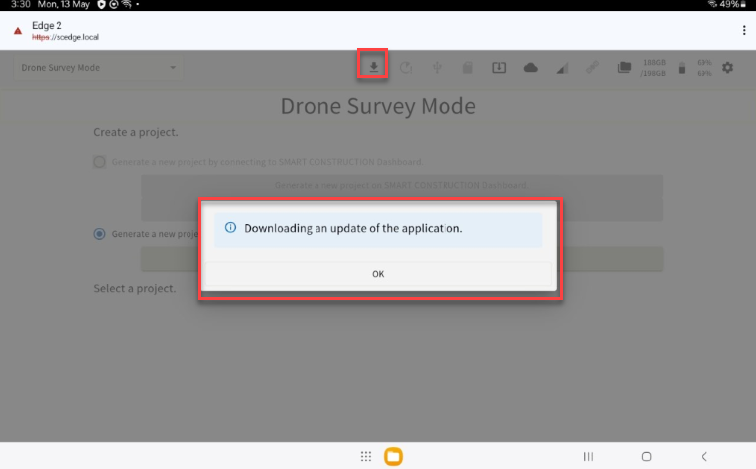
Task: Click the scedge.local URL text
Action: point(65,37)
